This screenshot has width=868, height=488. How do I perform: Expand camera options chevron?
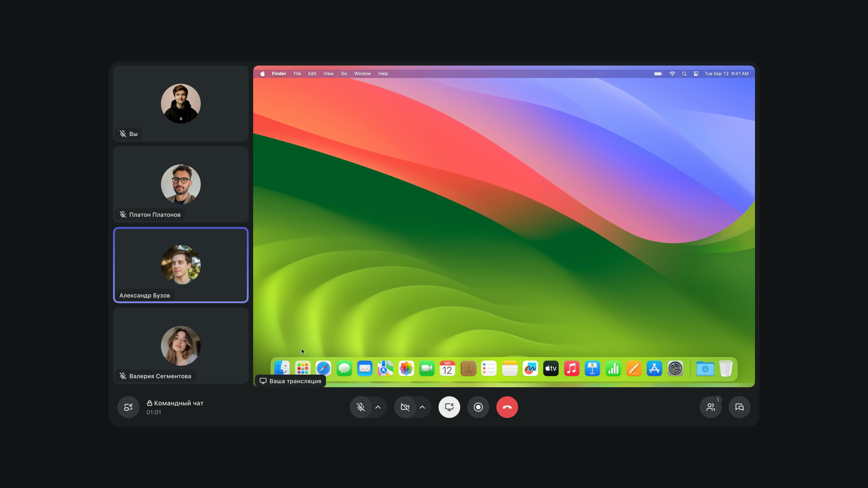[422, 407]
